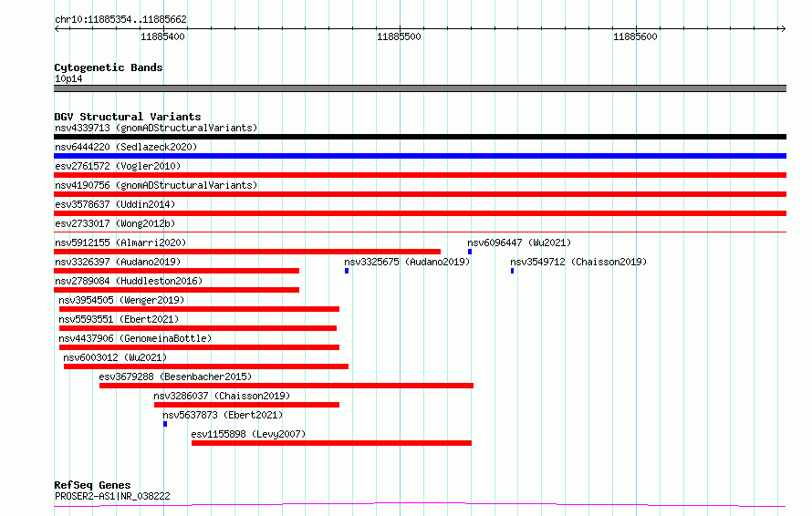The image size is (812, 516).
Task: Select the black nsv4339713 variant bar
Action: coord(420,137)
